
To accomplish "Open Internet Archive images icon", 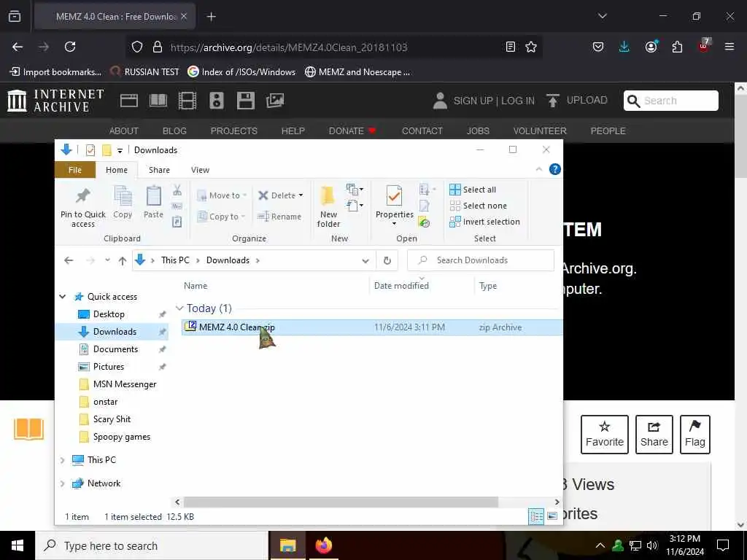I will pyautogui.click(x=275, y=101).
